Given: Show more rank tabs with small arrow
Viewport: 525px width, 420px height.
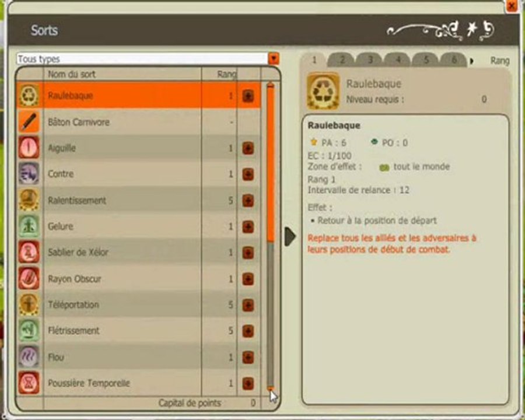Looking at the screenshot, I should pos(472,61).
